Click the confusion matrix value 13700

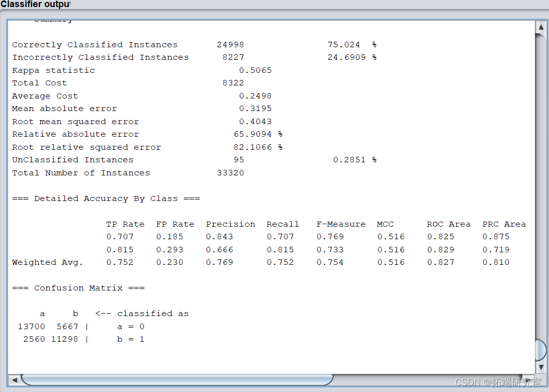click(x=32, y=327)
